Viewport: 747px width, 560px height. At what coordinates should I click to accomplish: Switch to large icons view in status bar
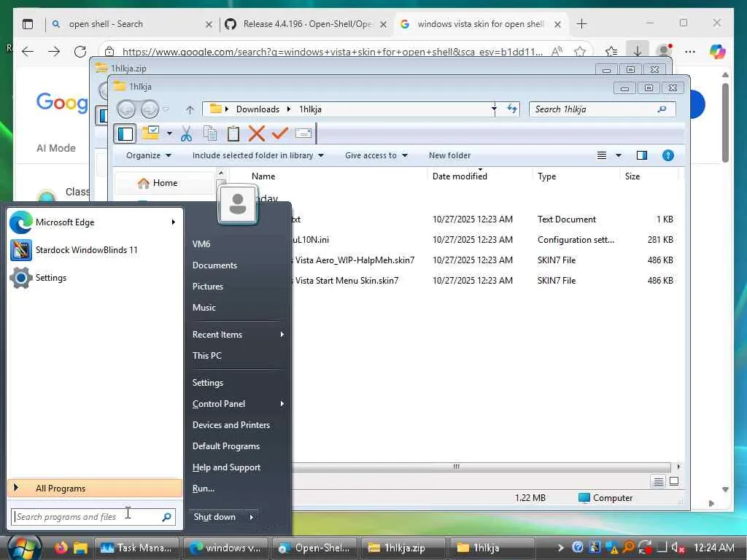(673, 481)
